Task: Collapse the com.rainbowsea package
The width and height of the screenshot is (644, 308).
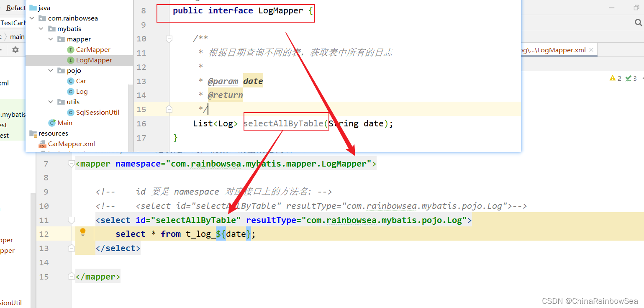Action: pos(32,18)
